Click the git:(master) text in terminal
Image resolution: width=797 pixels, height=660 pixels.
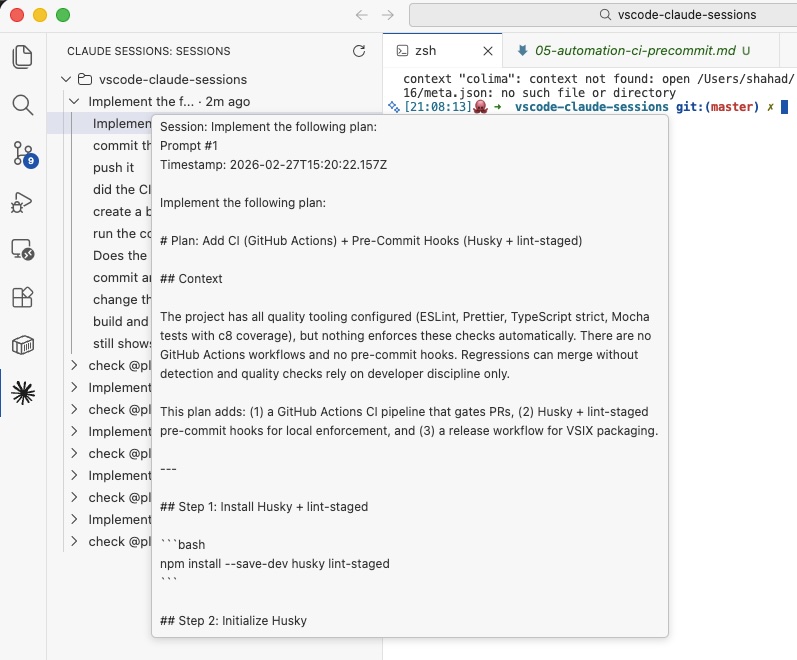pos(717,107)
